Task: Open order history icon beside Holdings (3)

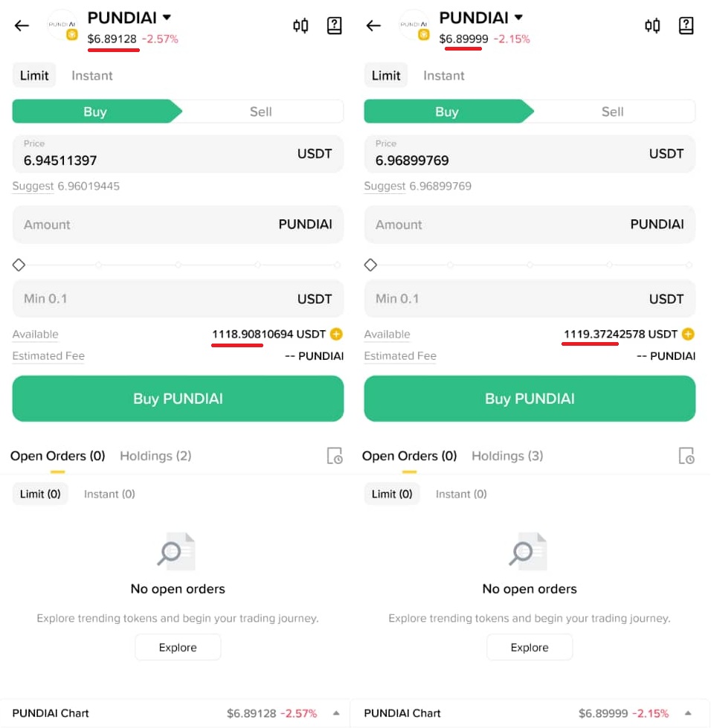Action: coord(686,456)
